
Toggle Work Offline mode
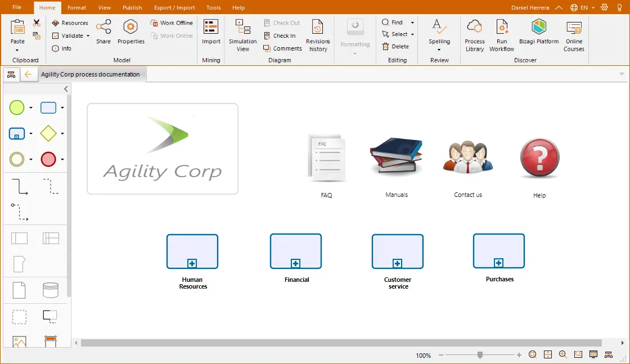pyautogui.click(x=172, y=23)
